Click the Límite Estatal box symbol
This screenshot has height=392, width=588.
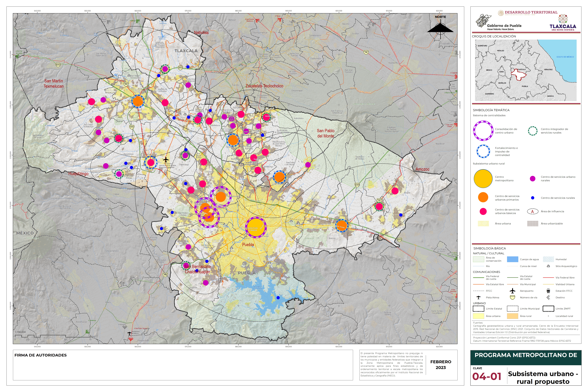pos(478,308)
